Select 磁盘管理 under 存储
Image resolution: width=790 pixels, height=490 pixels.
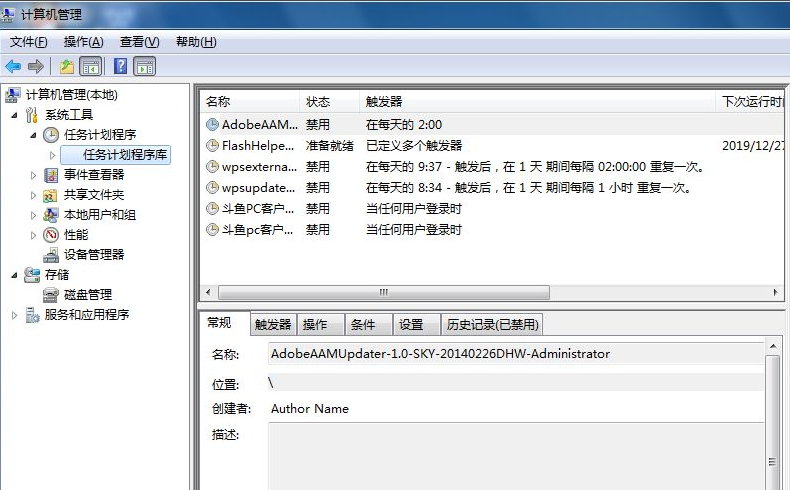pos(88,294)
